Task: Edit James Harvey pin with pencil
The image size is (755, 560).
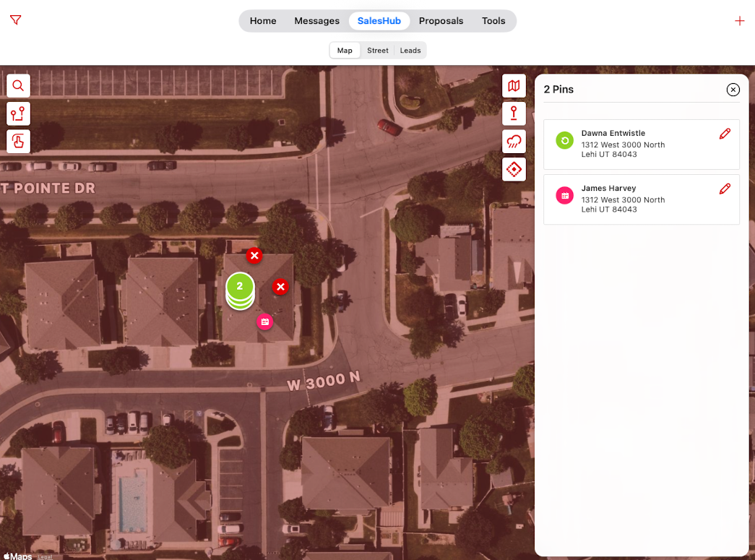Action: click(x=725, y=189)
